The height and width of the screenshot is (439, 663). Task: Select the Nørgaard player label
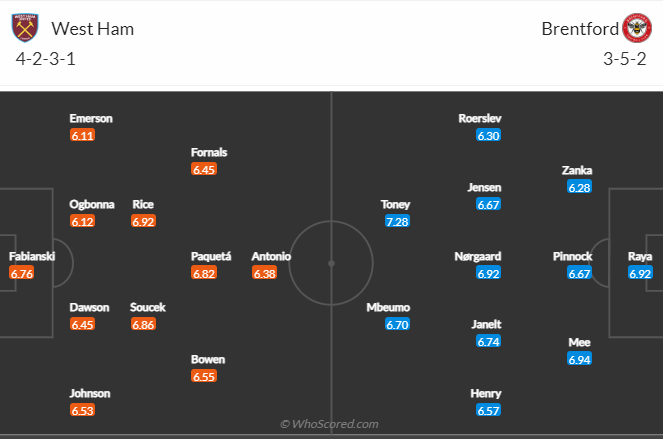478,256
